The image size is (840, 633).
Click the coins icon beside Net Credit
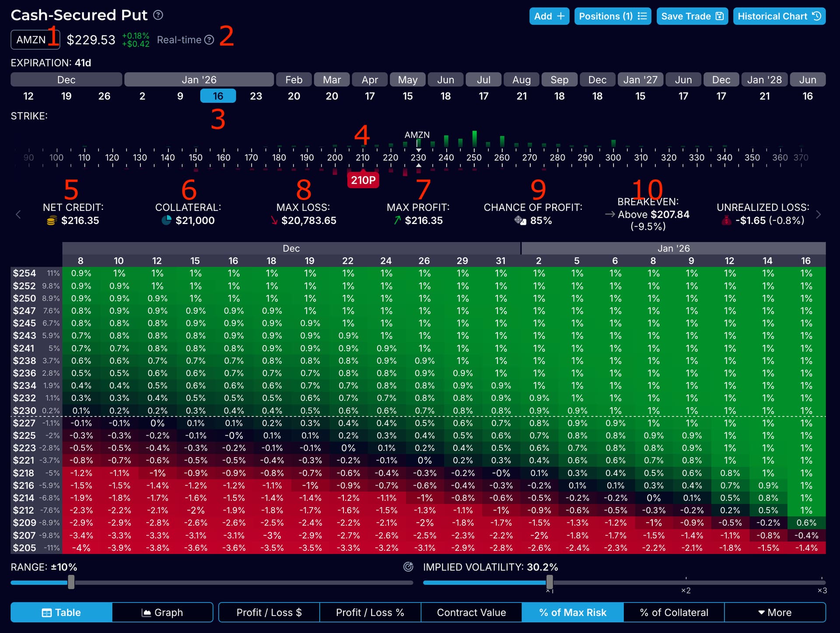(52, 220)
